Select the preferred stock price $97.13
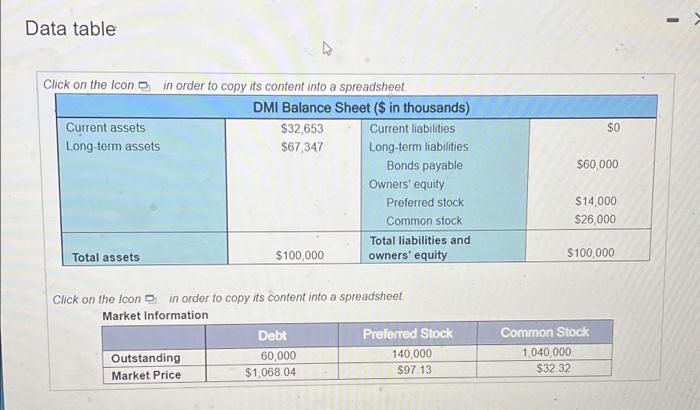 click(x=414, y=370)
